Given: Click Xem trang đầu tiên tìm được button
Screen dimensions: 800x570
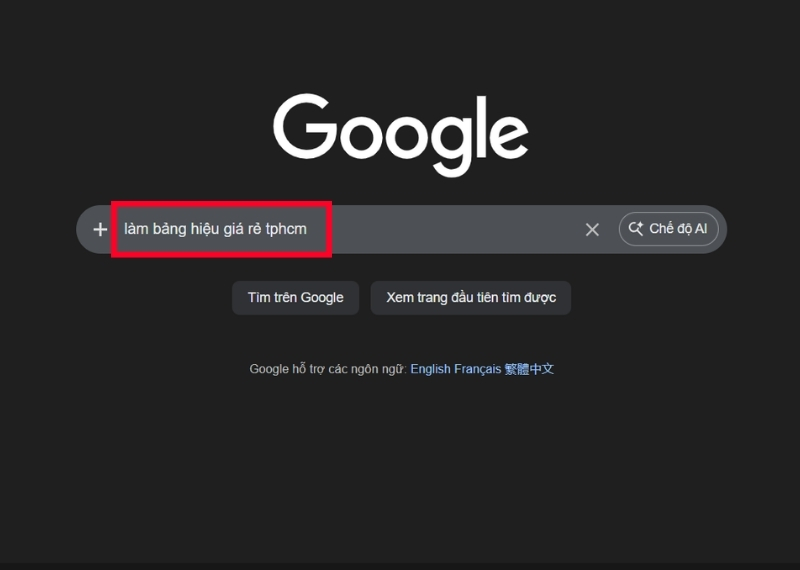Looking at the screenshot, I should [x=470, y=298].
